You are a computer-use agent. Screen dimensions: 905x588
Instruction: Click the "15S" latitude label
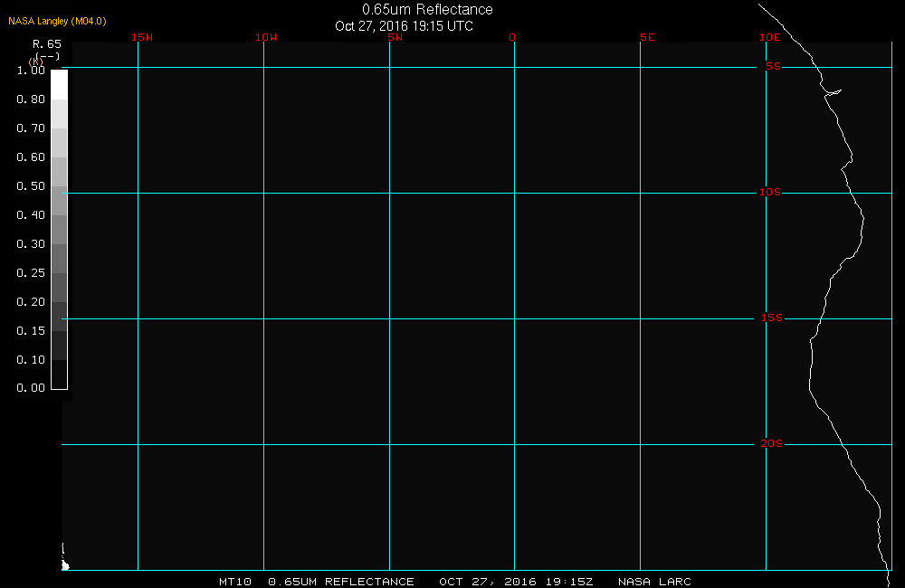pos(772,318)
